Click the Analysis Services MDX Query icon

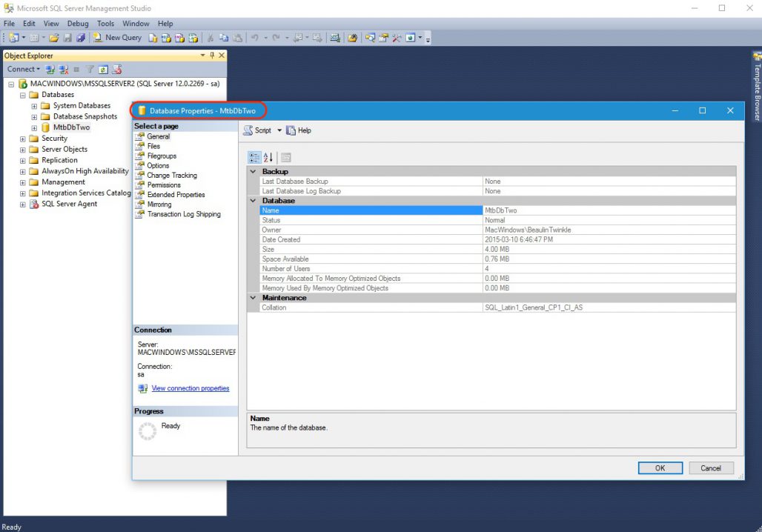point(166,38)
